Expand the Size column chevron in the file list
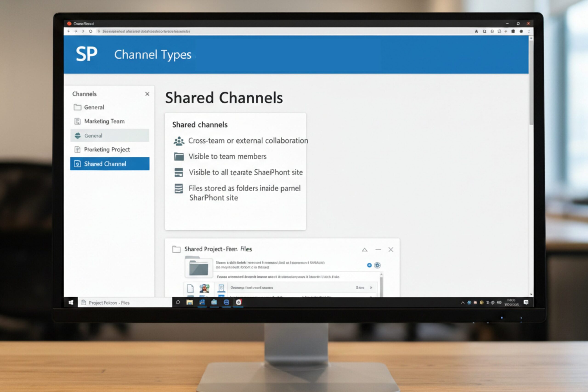This screenshot has height=392, width=588. click(x=371, y=288)
